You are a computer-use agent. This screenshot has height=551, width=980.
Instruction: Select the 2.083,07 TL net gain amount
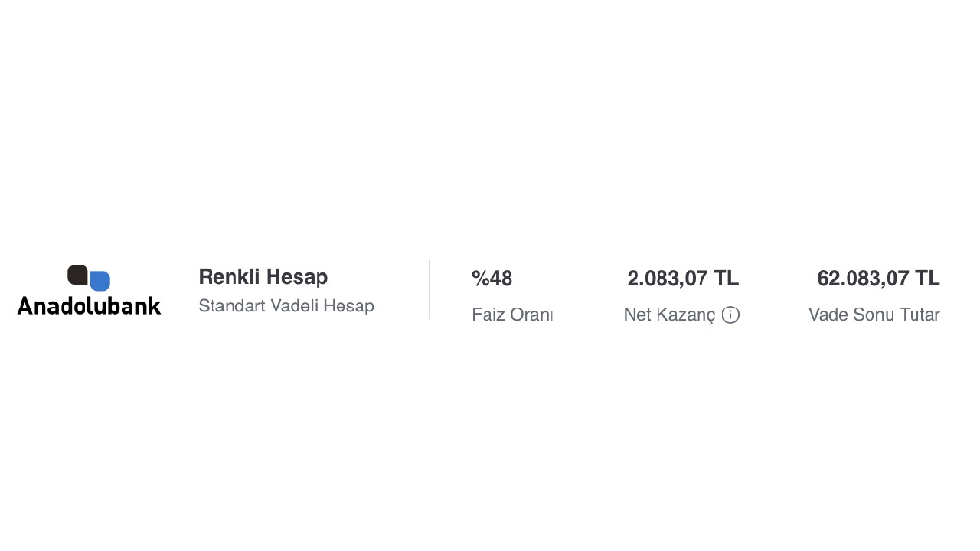tap(682, 279)
